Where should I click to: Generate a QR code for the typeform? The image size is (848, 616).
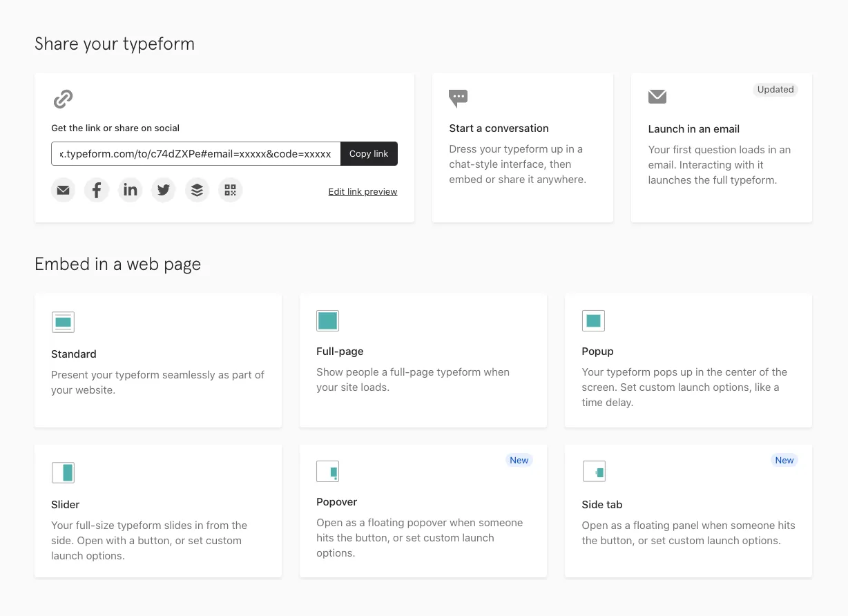coord(230,189)
